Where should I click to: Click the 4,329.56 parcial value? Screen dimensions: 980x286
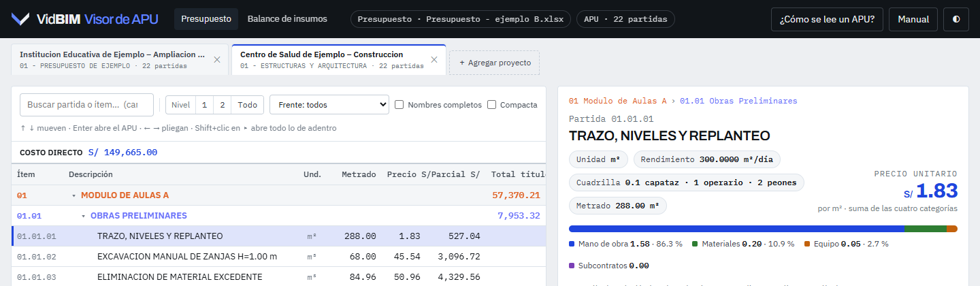pos(459,277)
